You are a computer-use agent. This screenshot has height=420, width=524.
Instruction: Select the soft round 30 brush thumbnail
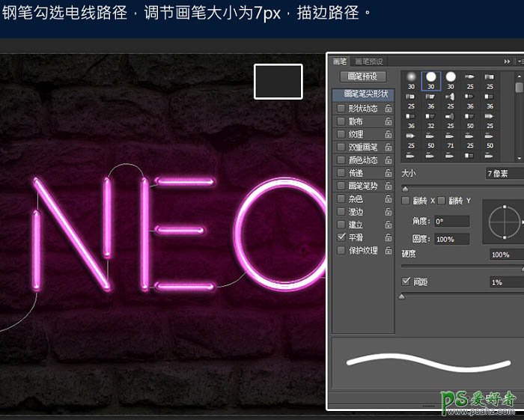click(411, 80)
